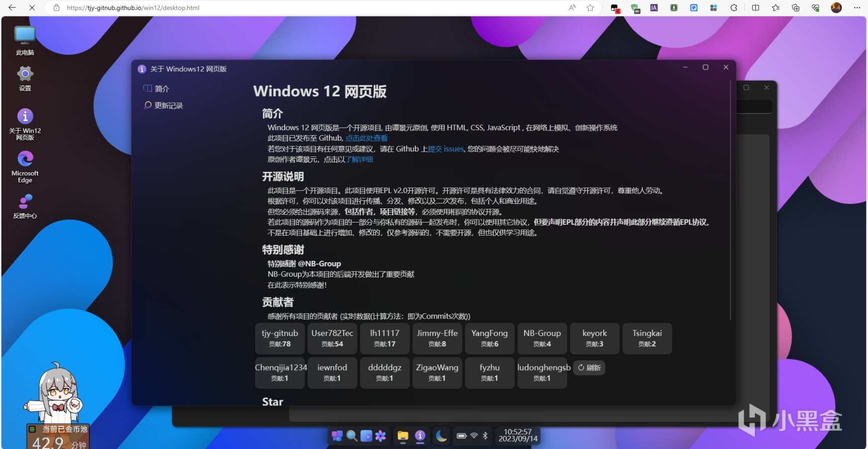Select the ludonghengsb contributor card

click(x=542, y=373)
